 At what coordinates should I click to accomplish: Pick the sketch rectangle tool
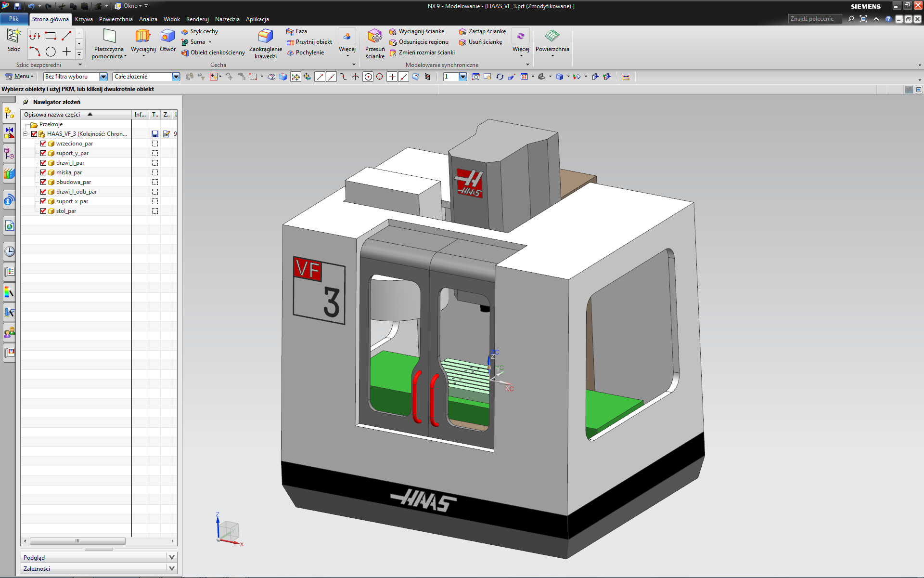[51, 36]
